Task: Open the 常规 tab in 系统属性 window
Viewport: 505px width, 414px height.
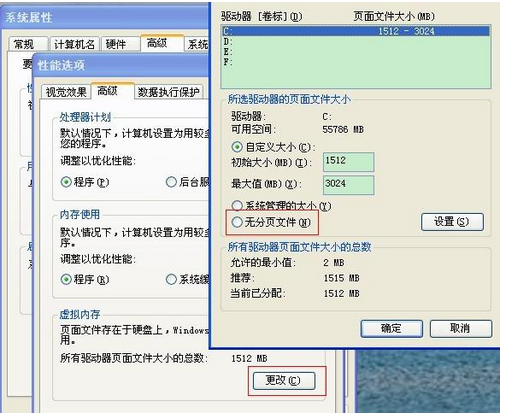Action: pyautogui.click(x=28, y=44)
